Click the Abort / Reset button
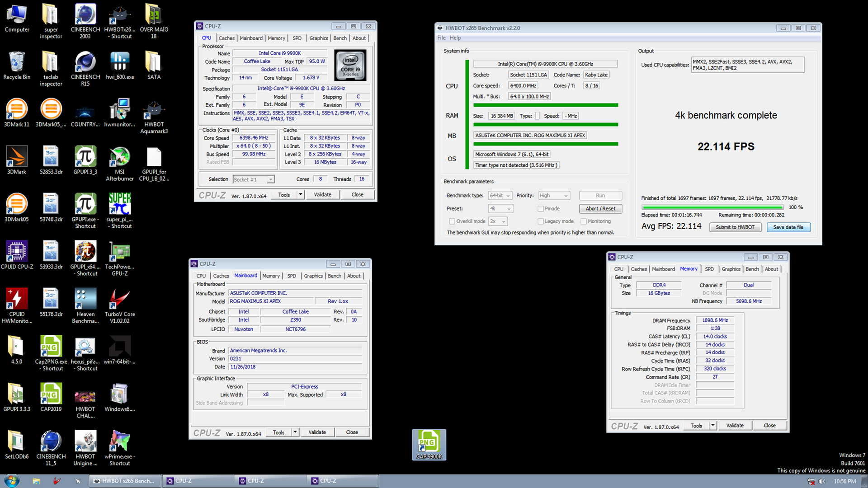This screenshot has height=488, width=868. [600, 209]
